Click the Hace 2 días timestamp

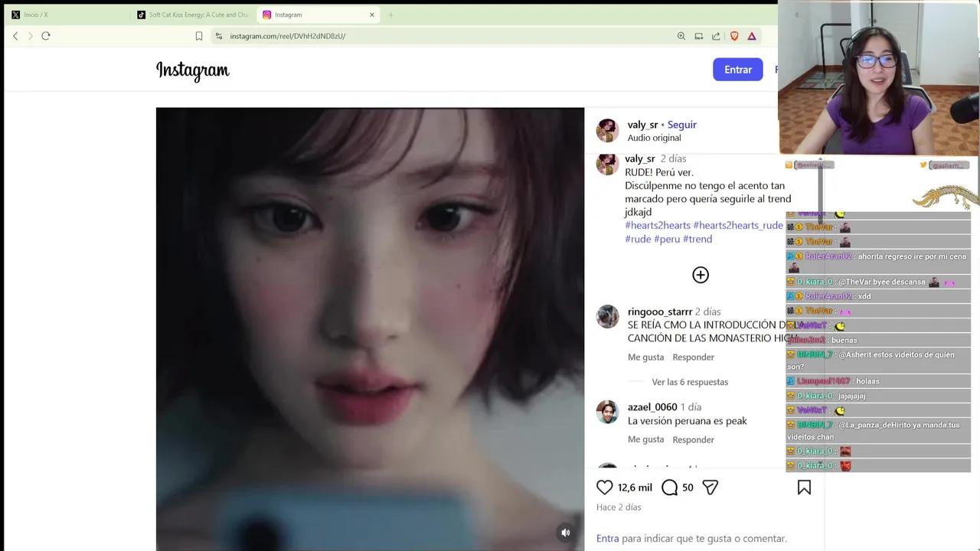[619, 507]
